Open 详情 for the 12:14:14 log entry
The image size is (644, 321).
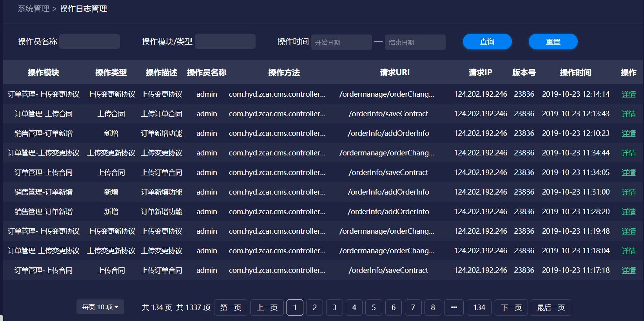[x=628, y=94]
